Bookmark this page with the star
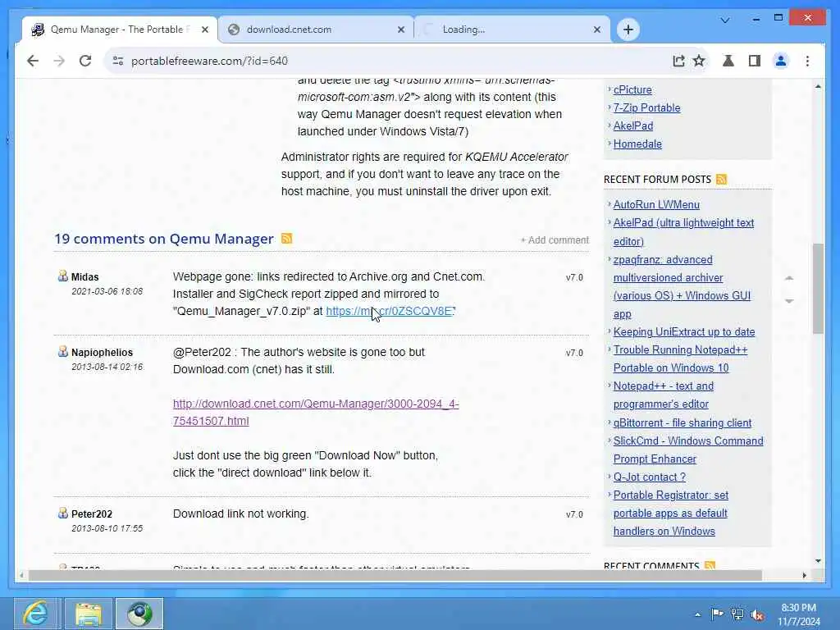Image resolution: width=840 pixels, height=630 pixels. point(699,61)
